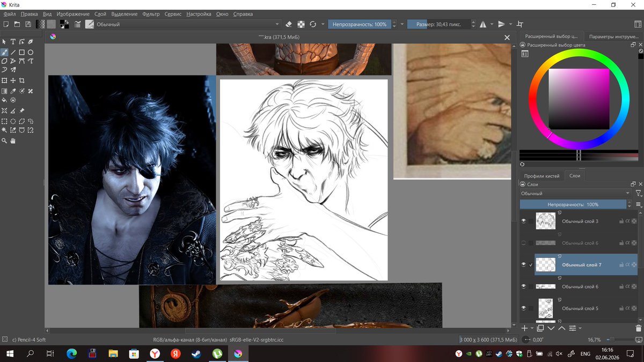Select the Move tool
This screenshot has width=644, height=362.
click(13, 80)
